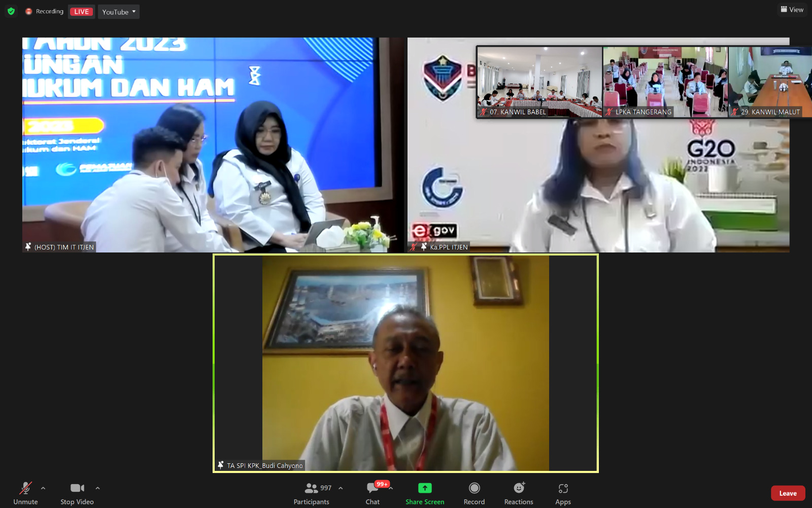The image size is (812, 508).
Task: Click the TA SPI KPK_Budi Cahyono name label
Action: tap(265, 465)
